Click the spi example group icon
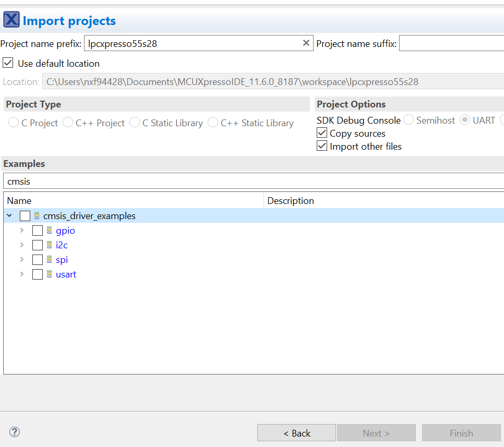The image size is (504, 447). tap(50, 259)
